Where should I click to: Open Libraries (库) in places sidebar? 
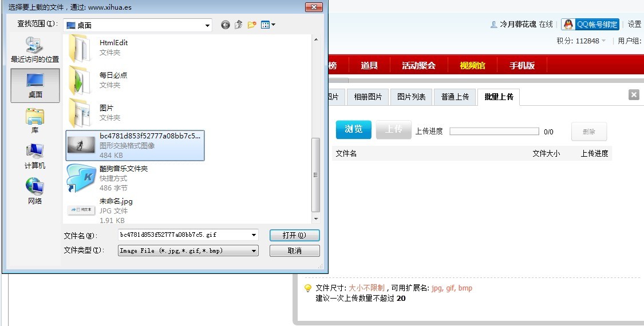pos(35,121)
